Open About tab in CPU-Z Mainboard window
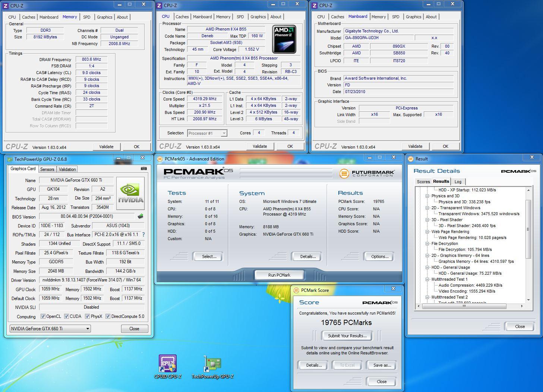Screen dimensions: 543x392 431,17
